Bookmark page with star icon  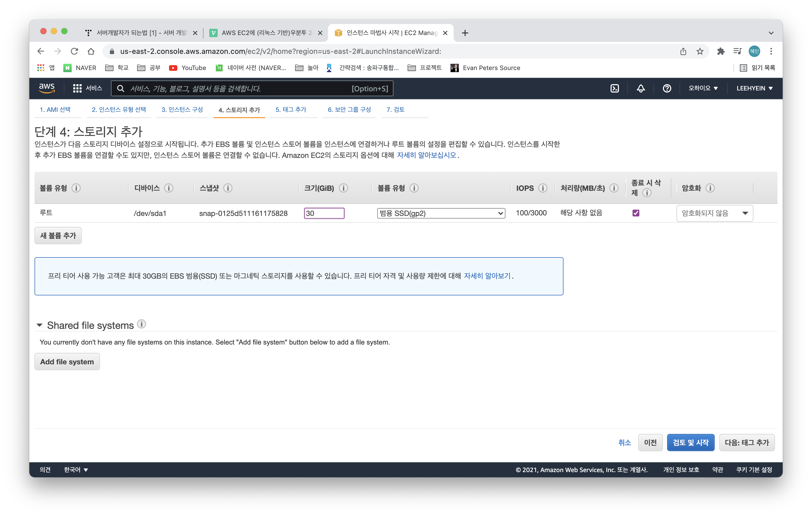tap(700, 51)
